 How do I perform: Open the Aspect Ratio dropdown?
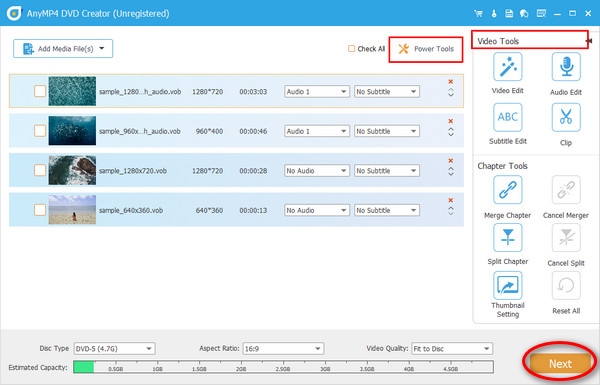pyautogui.click(x=283, y=349)
